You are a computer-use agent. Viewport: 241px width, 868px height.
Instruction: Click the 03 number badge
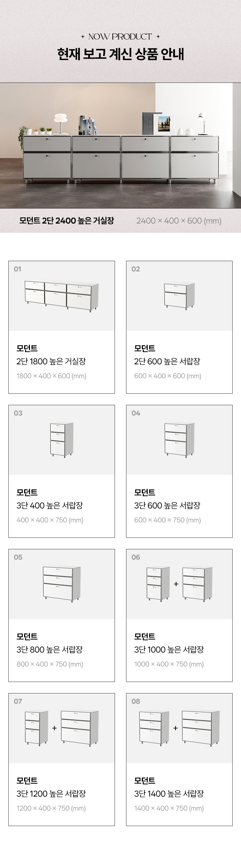(x=18, y=413)
